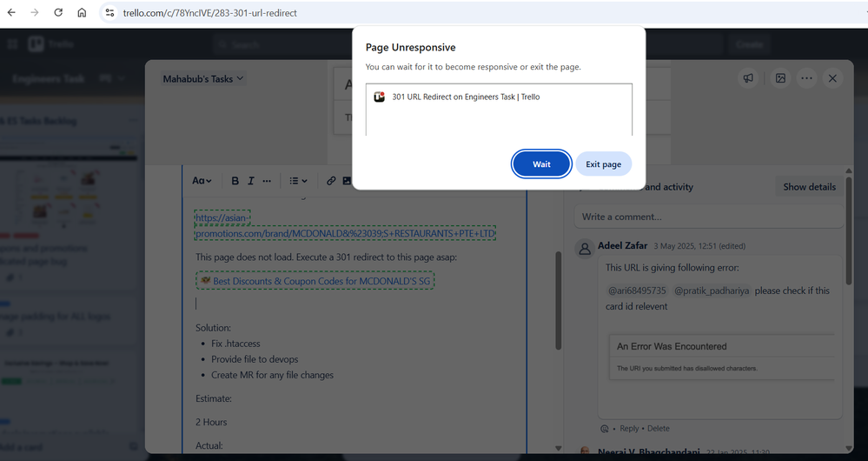
Task: Click the description editor scrollbar thumb
Action: pyautogui.click(x=558, y=301)
